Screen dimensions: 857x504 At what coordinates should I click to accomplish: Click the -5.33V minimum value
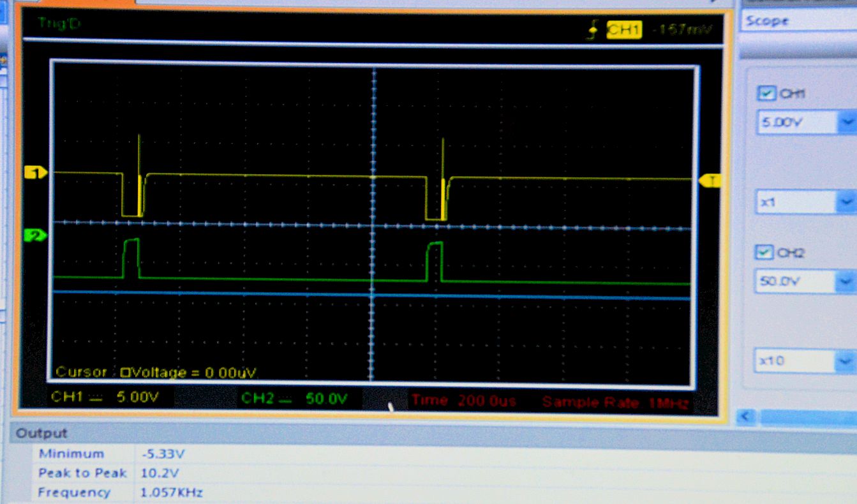coord(163,454)
